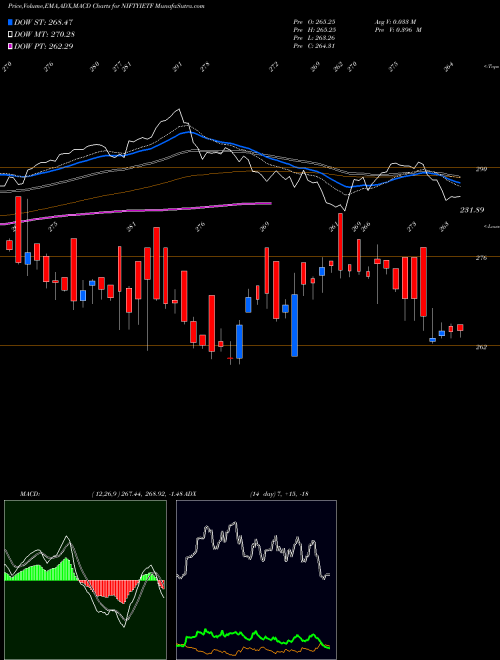Click the '231.89' price label on chart
Image resolution: width=500 pixels, height=660 pixels.
point(472,210)
